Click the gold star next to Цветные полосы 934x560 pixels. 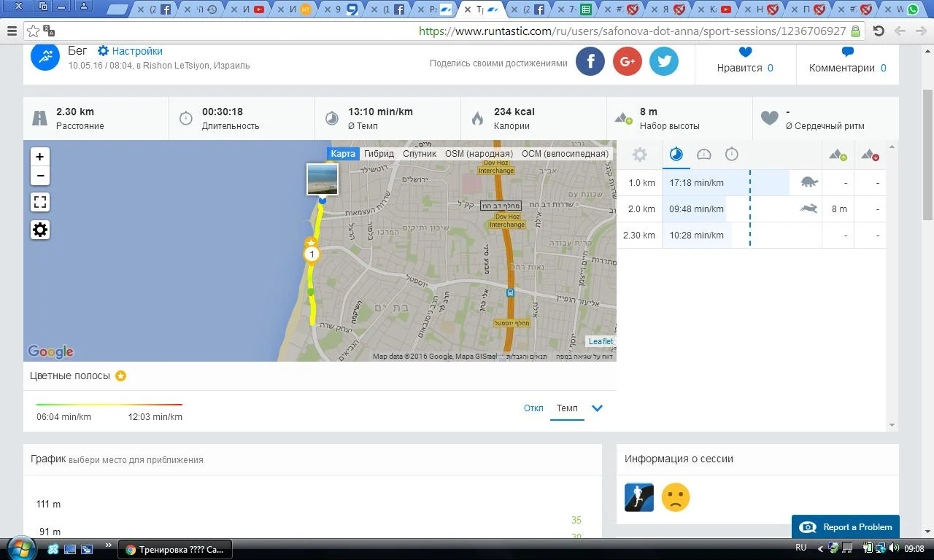click(121, 376)
